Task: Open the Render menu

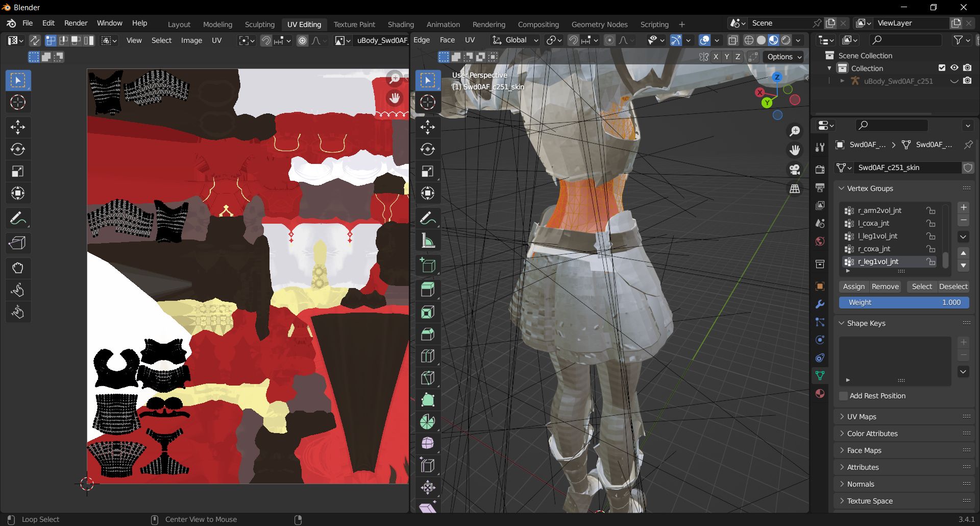Action: [76, 23]
